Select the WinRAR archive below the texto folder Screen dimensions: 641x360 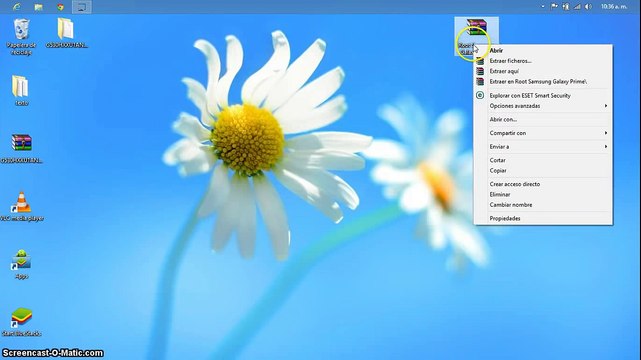[21, 148]
